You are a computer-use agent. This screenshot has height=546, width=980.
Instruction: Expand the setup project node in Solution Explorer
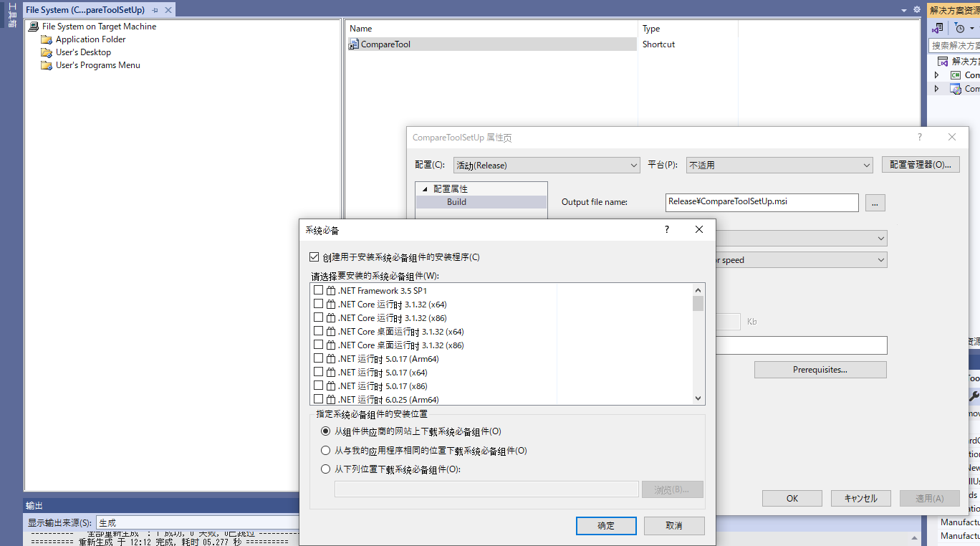936,89
